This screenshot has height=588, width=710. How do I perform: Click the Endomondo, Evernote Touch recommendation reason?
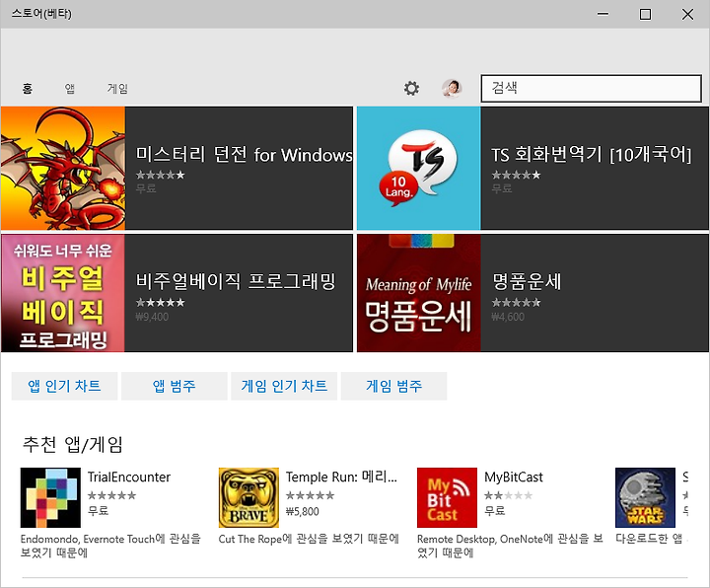(110, 546)
